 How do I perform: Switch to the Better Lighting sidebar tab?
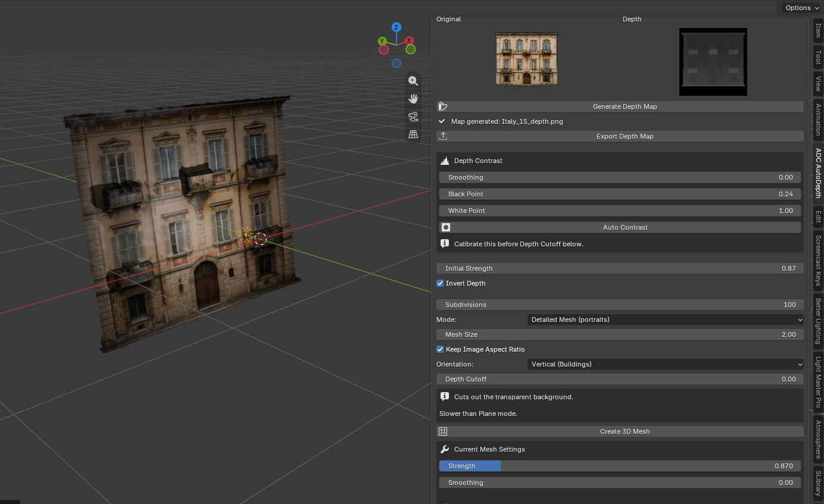click(x=819, y=321)
